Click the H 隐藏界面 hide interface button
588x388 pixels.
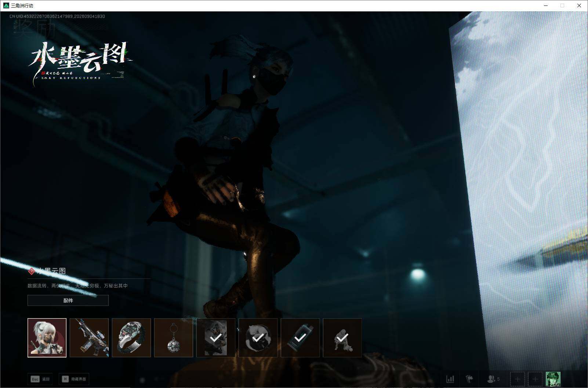(74, 379)
